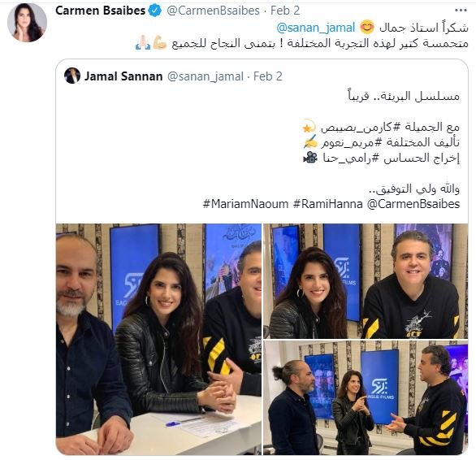Image resolution: width=476 pixels, height=460 pixels.
Task: Click the Jamal Sannan name in quoted tweet
Action: tap(123, 76)
